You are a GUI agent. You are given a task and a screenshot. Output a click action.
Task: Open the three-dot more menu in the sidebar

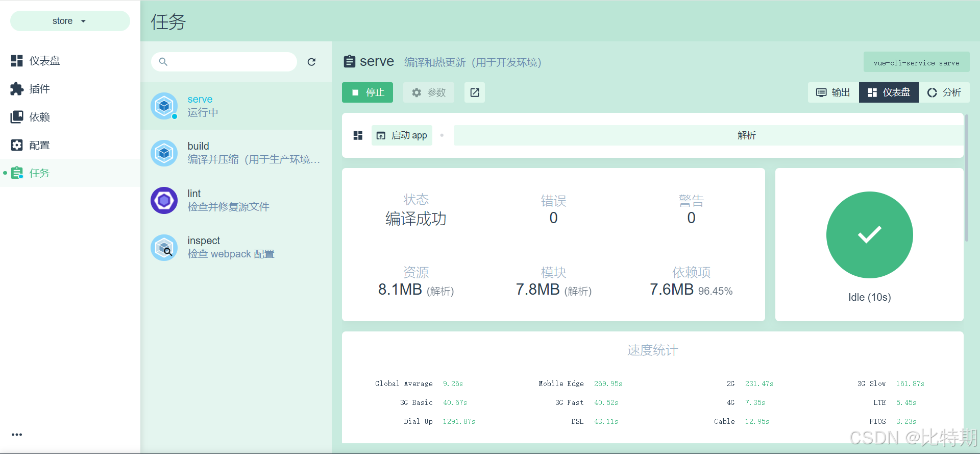17,435
